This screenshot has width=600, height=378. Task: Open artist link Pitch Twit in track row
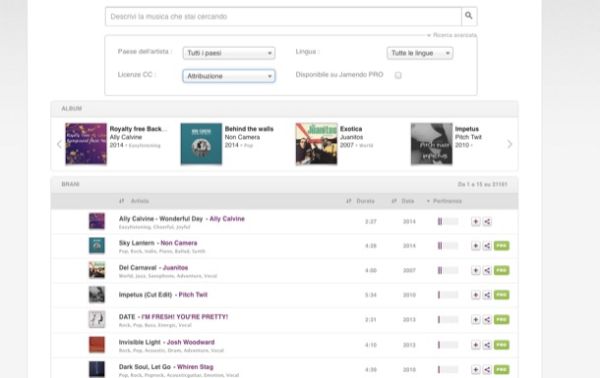(193, 295)
